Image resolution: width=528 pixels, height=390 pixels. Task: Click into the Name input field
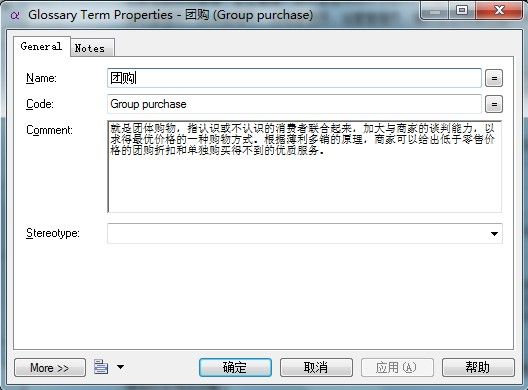(294, 78)
